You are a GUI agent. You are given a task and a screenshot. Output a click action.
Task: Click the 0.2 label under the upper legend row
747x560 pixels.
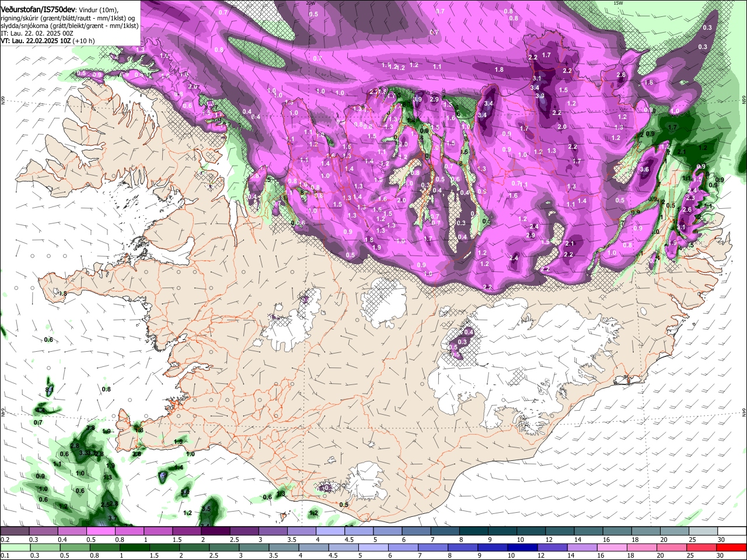click(x=4, y=540)
